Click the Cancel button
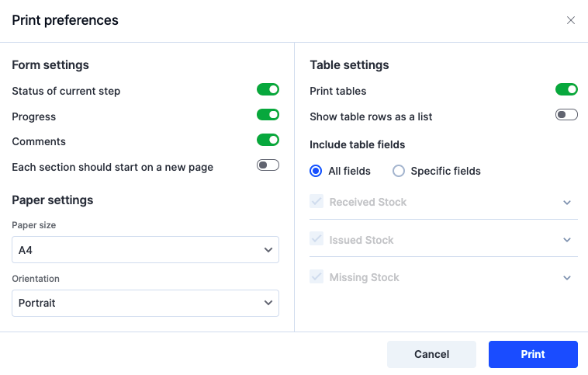The width and height of the screenshot is (588, 375). click(x=431, y=354)
